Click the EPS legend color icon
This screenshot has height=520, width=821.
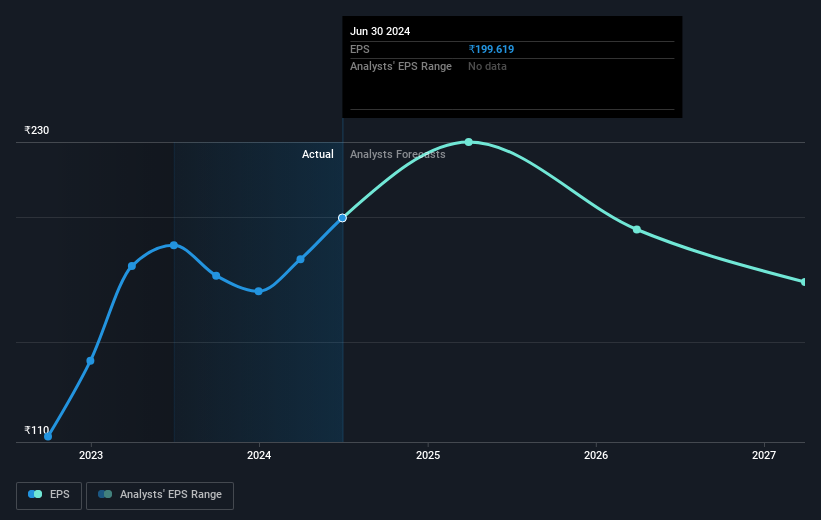click(x=35, y=494)
